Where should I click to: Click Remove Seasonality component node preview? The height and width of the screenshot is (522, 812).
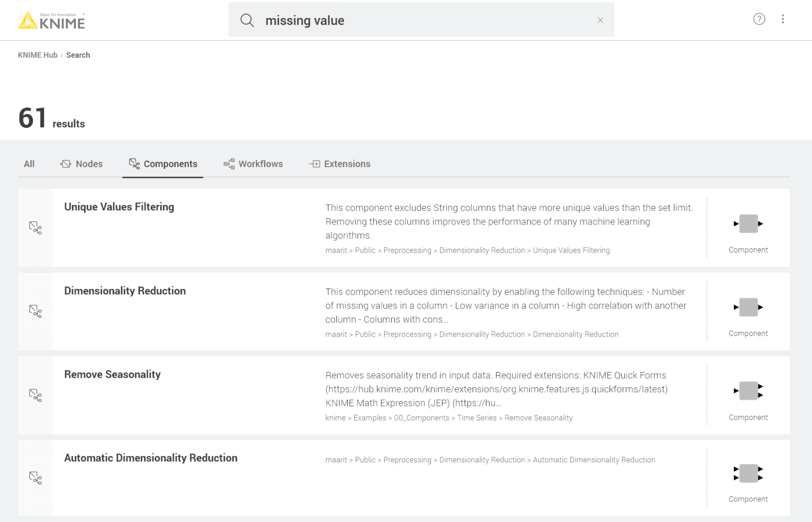coord(748,390)
